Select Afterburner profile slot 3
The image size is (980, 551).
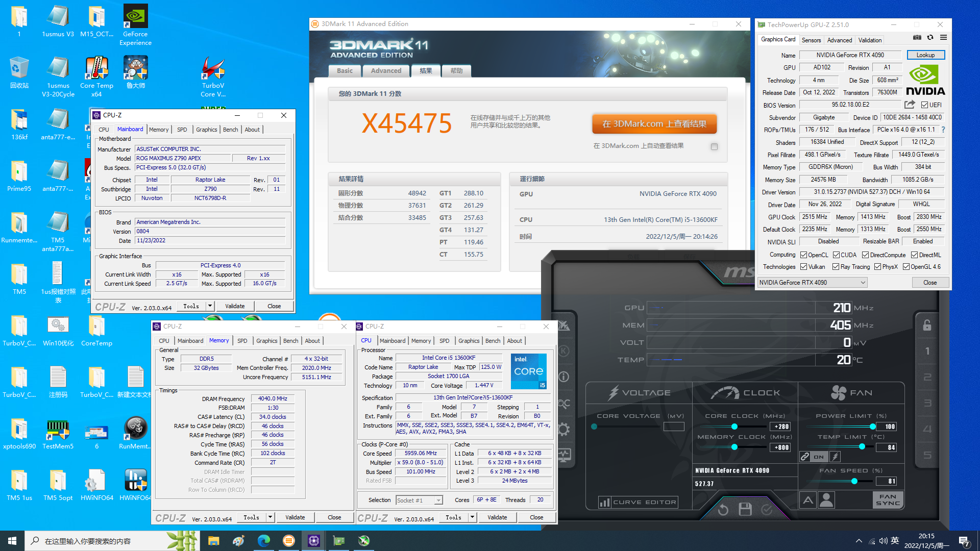coord(927,403)
